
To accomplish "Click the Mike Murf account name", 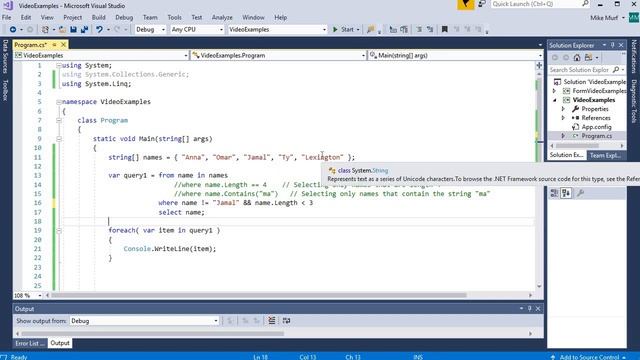I will click(604, 18).
